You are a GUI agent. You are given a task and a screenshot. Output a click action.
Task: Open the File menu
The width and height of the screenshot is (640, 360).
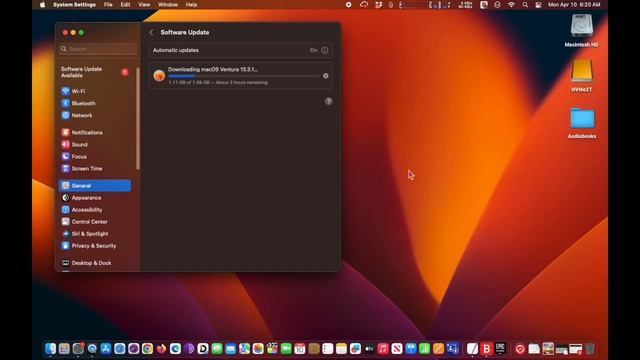(108, 5)
